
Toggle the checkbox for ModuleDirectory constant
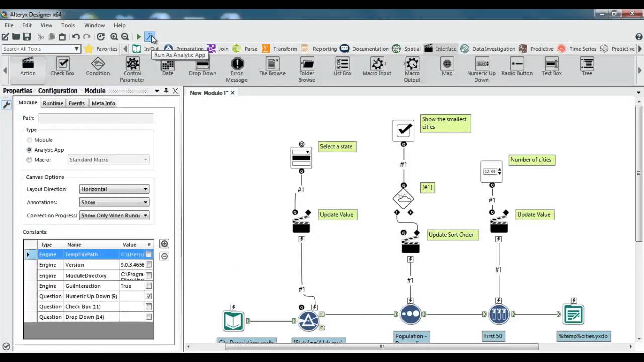click(x=149, y=276)
